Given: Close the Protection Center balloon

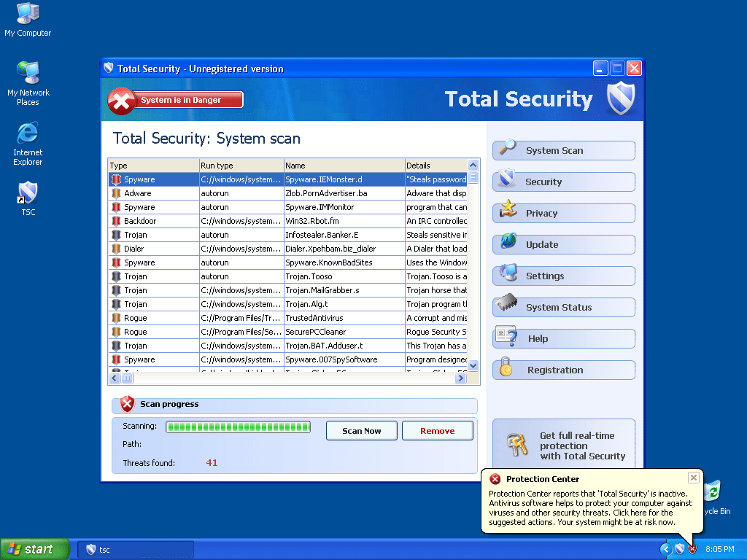Looking at the screenshot, I should (693, 478).
